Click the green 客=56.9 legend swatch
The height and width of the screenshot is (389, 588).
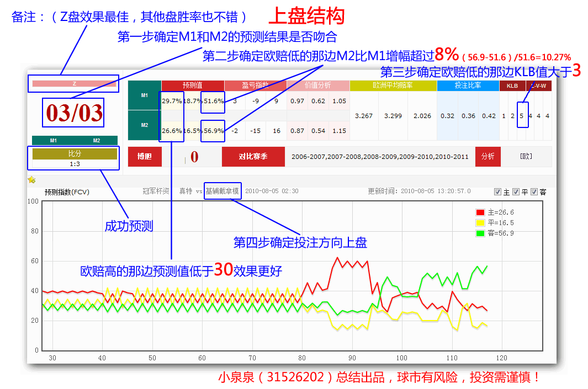click(480, 233)
